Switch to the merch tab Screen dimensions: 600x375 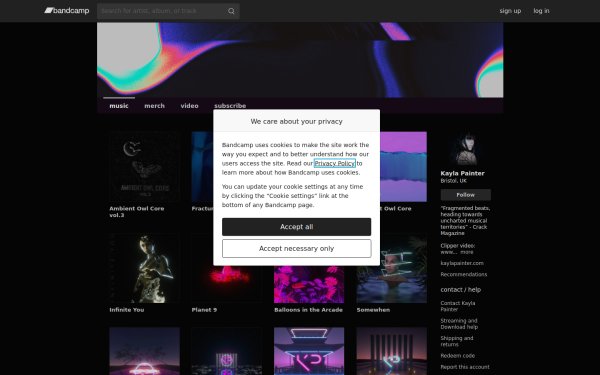pos(154,106)
